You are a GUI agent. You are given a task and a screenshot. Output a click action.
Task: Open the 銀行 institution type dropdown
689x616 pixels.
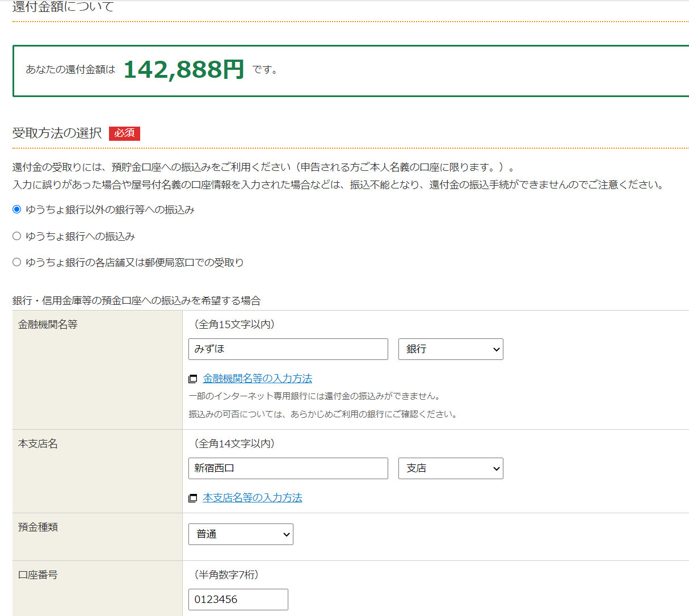(451, 349)
